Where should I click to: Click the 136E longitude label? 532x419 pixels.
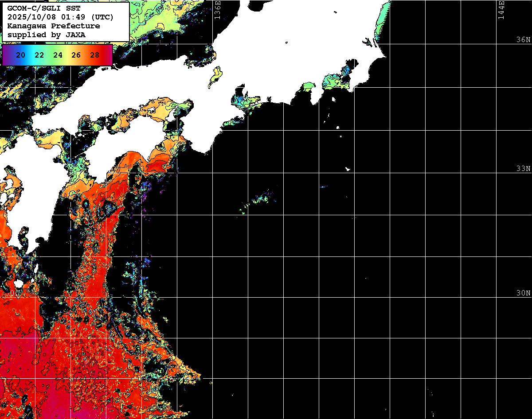click(x=217, y=10)
